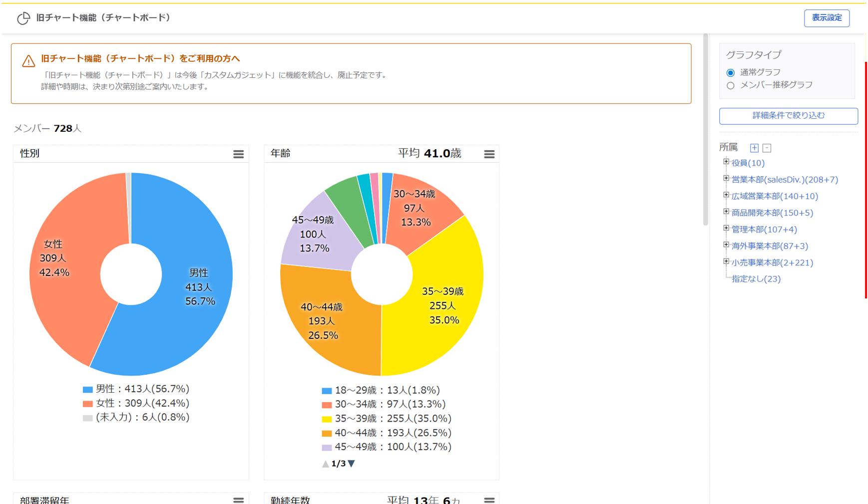Select the メンバー推移グラフ radio button
Image resolution: width=868 pixels, height=504 pixels.
click(x=730, y=85)
